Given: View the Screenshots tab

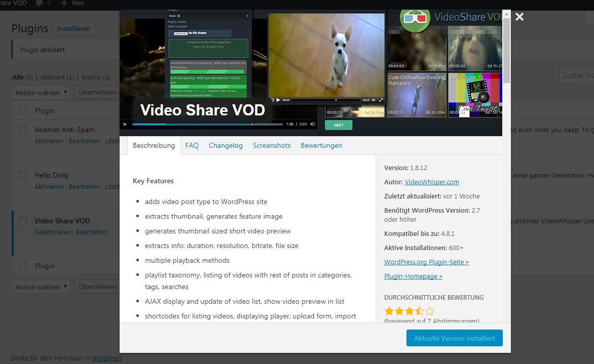Looking at the screenshot, I should [x=272, y=145].
